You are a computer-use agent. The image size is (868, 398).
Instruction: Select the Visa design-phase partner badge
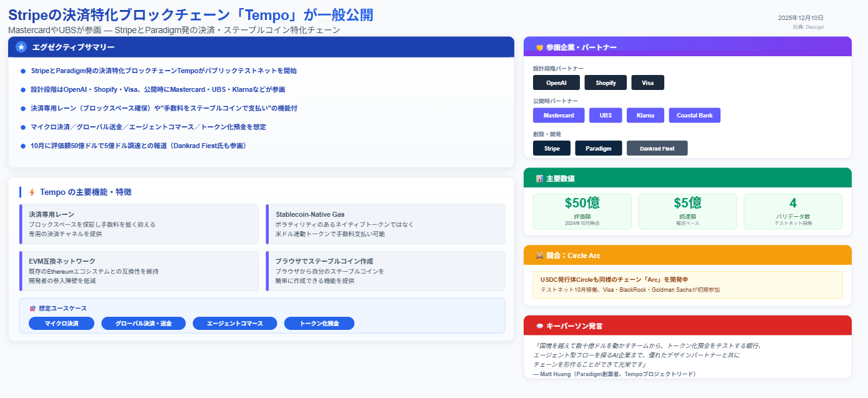click(647, 82)
